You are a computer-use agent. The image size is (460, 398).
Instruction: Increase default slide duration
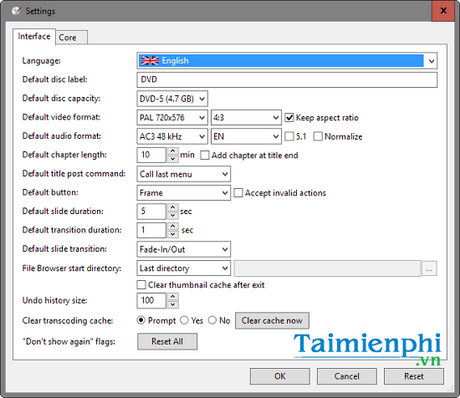pos(173,207)
